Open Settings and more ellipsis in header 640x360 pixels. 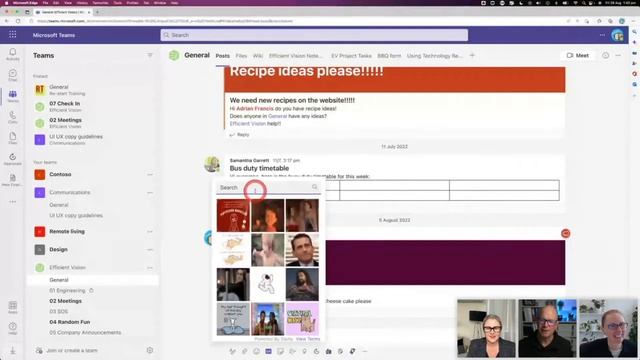(x=602, y=35)
